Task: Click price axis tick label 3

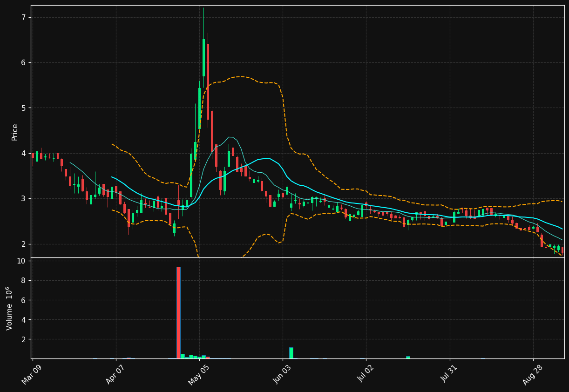Action: point(24,199)
